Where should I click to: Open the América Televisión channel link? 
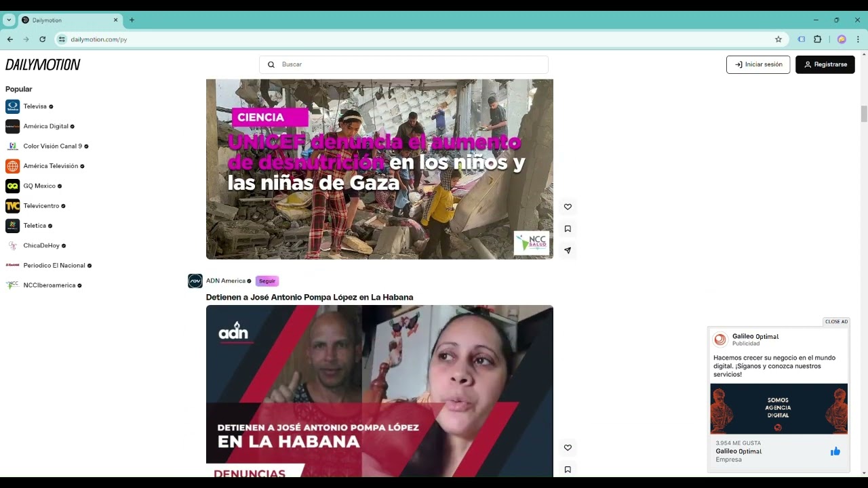51,166
